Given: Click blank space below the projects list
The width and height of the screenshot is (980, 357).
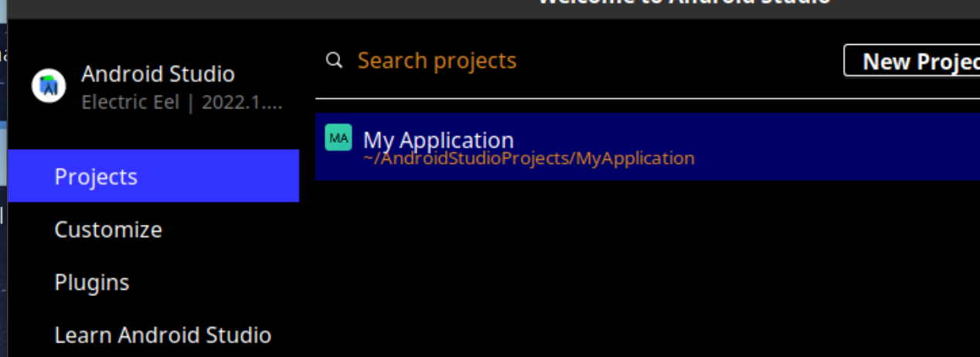Looking at the screenshot, I should [x=648, y=269].
